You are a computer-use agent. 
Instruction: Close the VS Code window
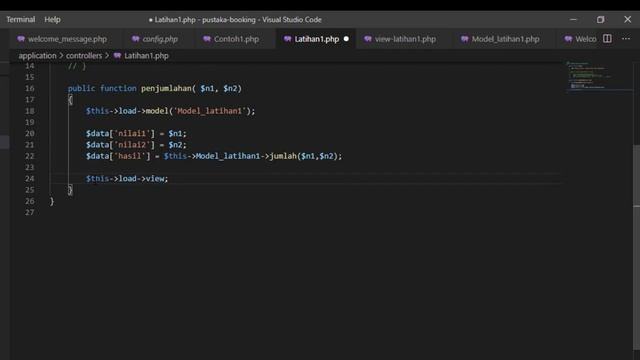pos(628,19)
